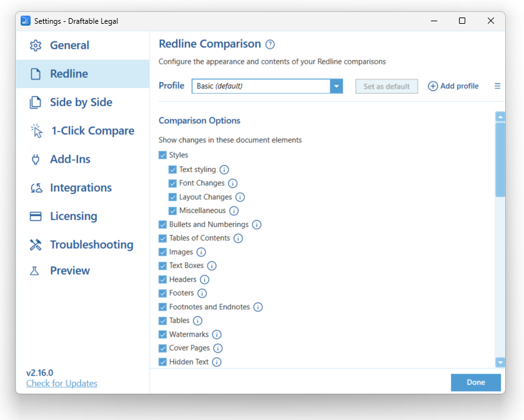
Task: Click Add profile
Action: [x=453, y=86]
